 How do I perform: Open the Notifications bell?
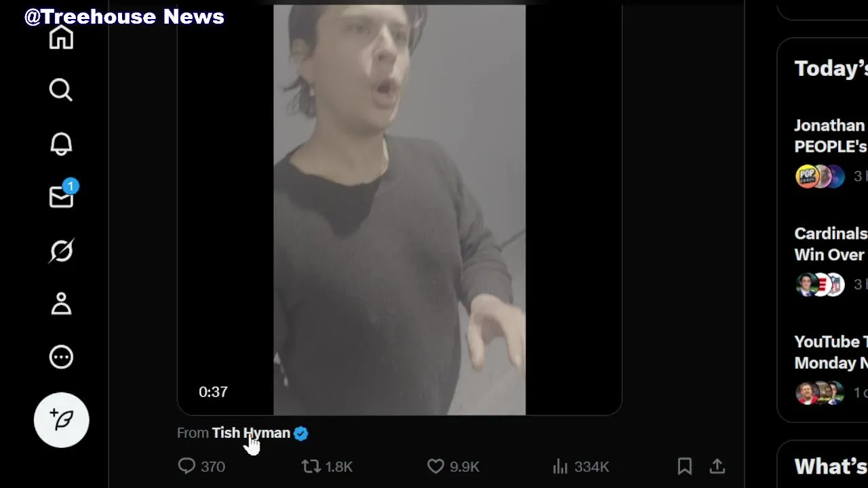(61, 144)
